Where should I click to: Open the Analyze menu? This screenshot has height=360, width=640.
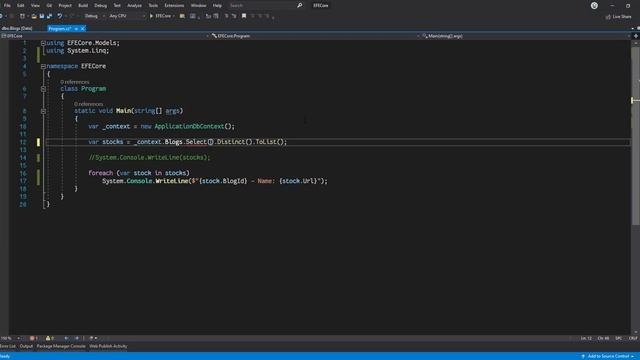(134, 5)
